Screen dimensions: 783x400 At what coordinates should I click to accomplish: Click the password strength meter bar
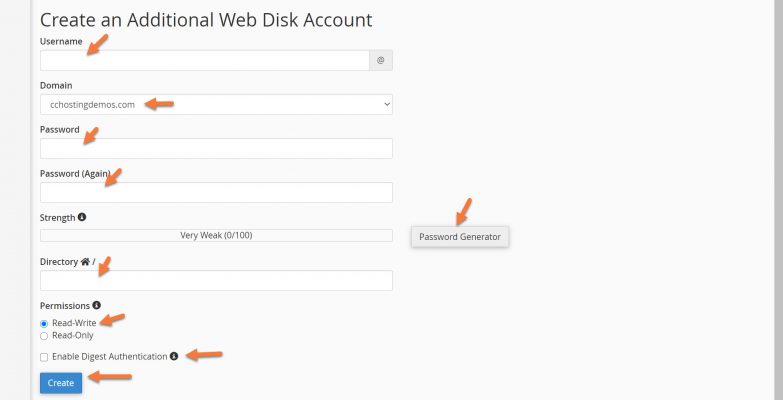click(216, 236)
